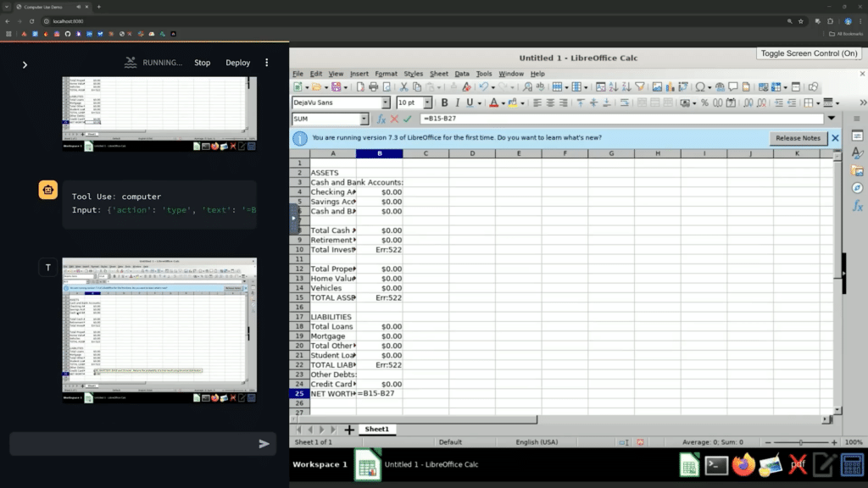Click the zoom slider in status bar
Image resolution: width=868 pixels, height=488 pixels.
801,442
